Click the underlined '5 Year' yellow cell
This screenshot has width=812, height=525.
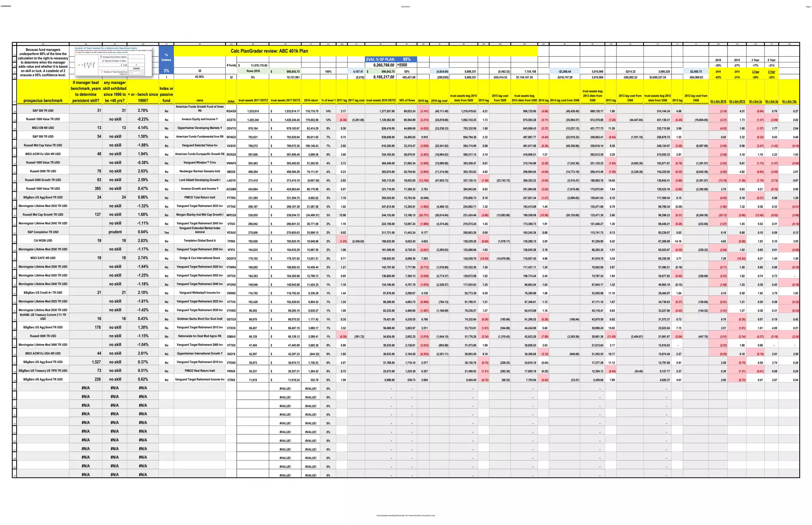tap(771, 72)
